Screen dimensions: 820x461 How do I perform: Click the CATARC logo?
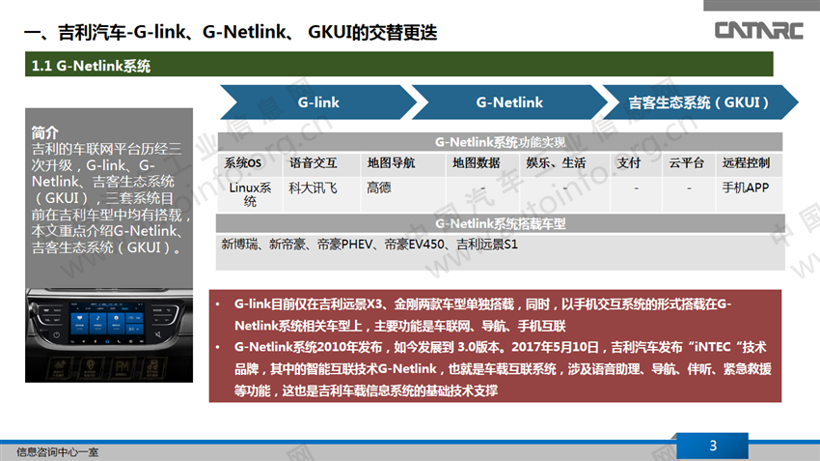point(758,30)
